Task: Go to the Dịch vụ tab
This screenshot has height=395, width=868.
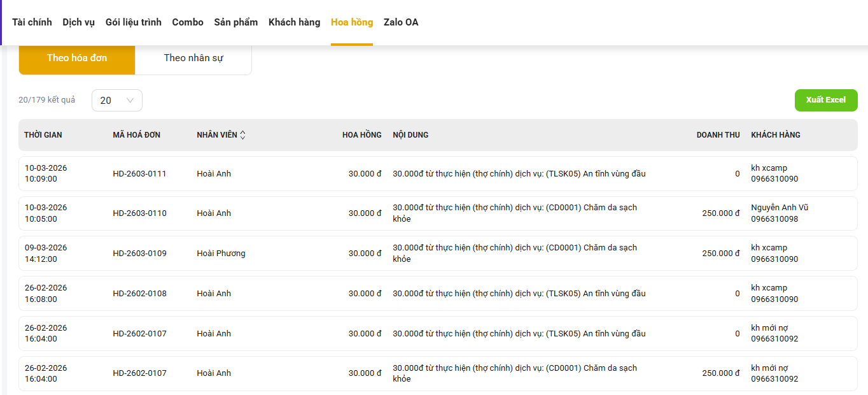Action: [x=78, y=22]
